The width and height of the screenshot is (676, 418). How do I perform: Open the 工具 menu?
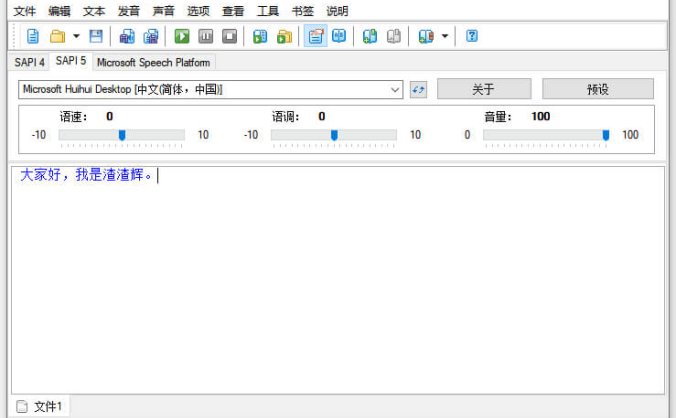click(268, 11)
